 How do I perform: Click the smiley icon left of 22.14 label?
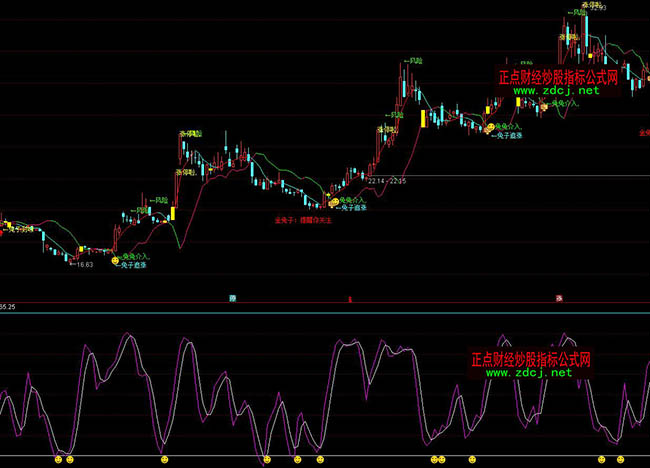pyautogui.click(x=335, y=202)
